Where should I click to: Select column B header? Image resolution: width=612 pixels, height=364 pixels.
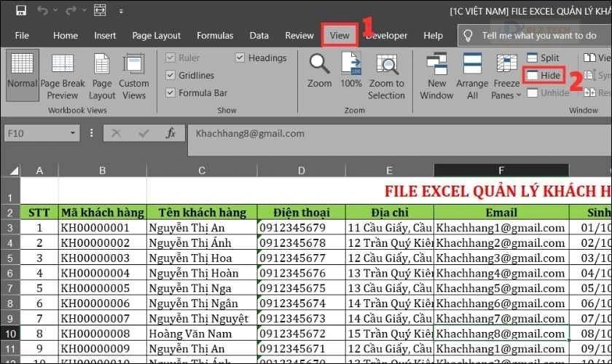102,170
